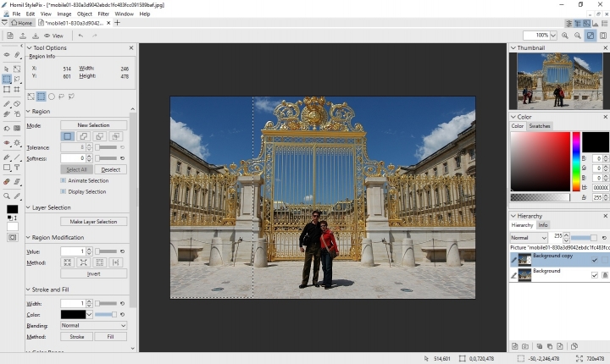Click the Make Layer Selection button

click(x=94, y=222)
